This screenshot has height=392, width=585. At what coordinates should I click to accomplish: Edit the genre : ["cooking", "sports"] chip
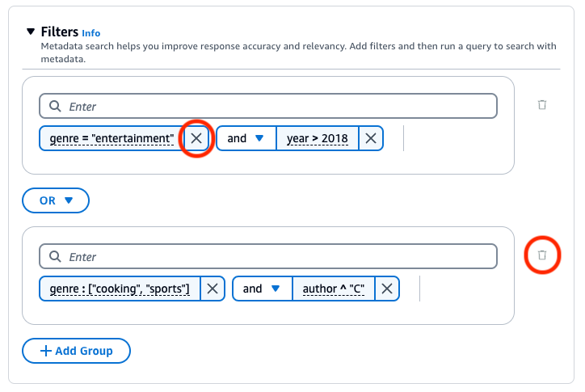120,289
